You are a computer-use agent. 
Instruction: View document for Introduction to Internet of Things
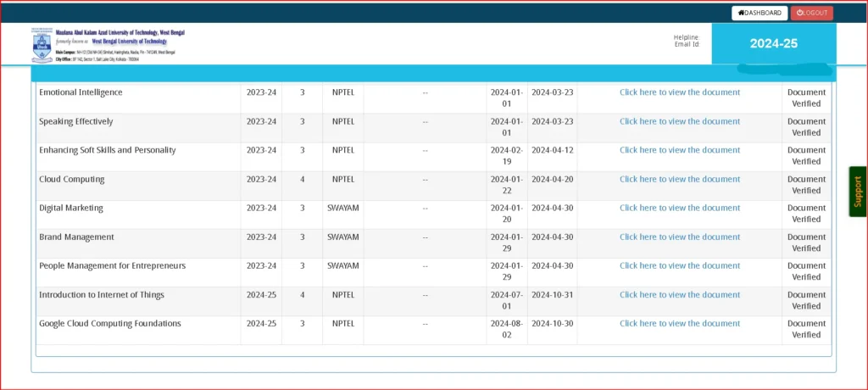point(679,295)
